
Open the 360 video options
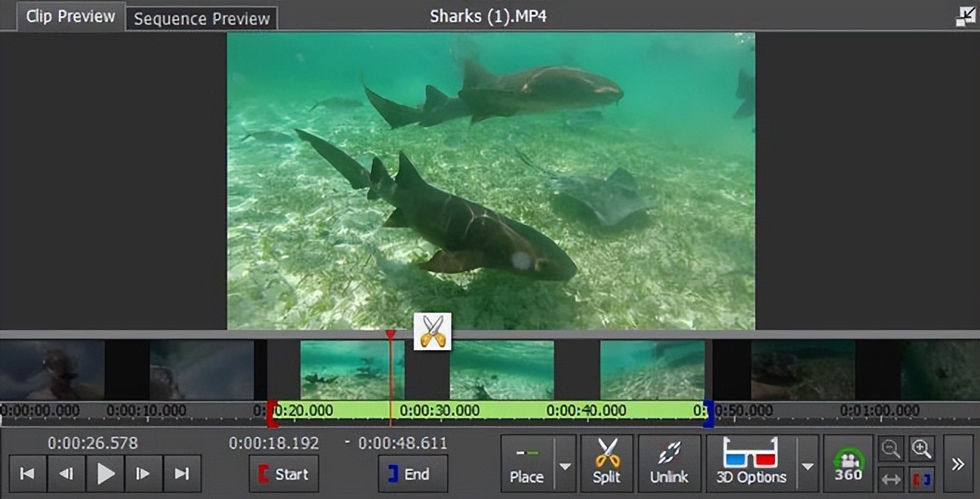(x=848, y=464)
